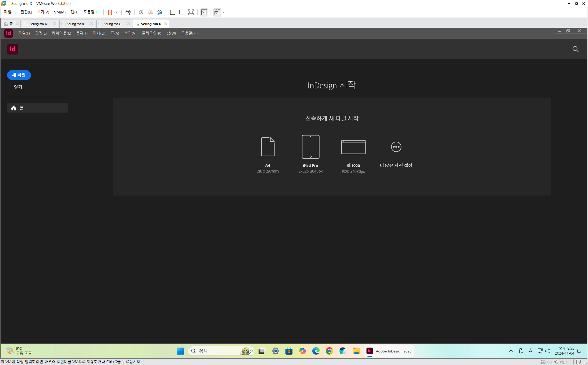Select the A4 document preset icon
The width and height of the screenshot is (588, 365).
point(267,147)
